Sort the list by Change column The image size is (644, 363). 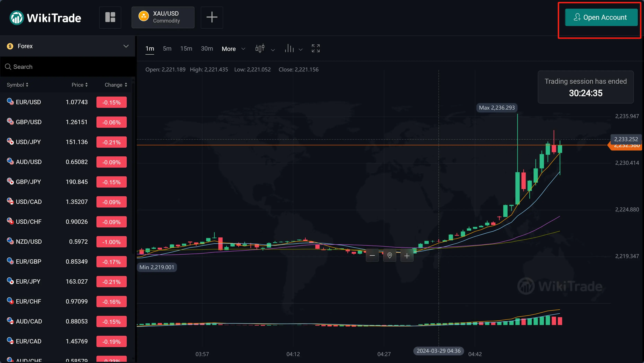116,85
